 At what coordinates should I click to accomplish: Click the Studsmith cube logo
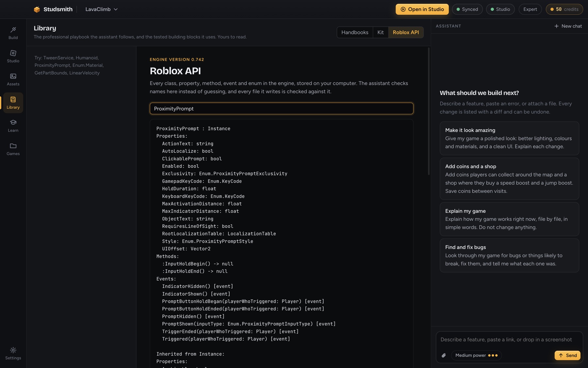pyautogui.click(x=37, y=9)
